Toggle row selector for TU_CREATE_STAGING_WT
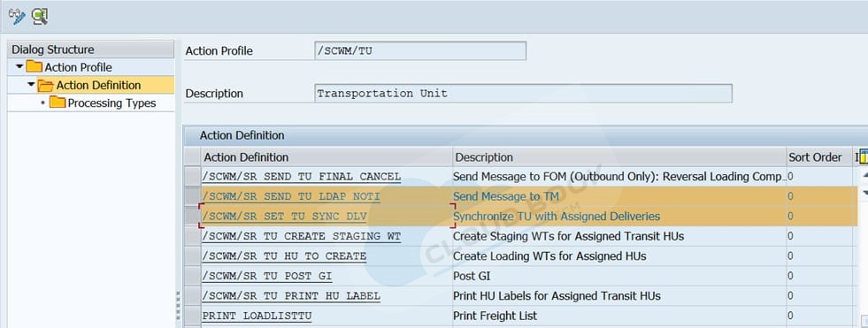The height and width of the screenshot is (328, 868). click(192, 236)
